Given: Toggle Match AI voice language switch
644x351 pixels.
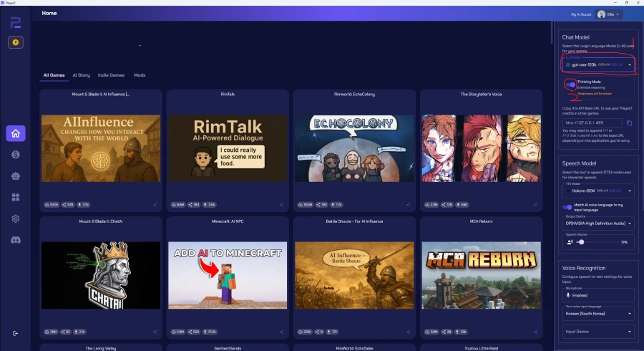Looking at the screenshot, I should coord(568,206).
